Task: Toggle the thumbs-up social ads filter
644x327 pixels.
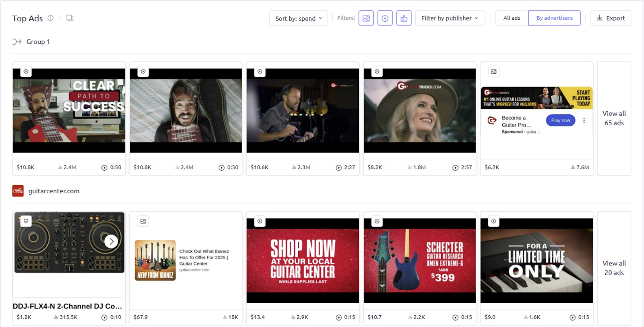Action: click(x=404, y=18)
